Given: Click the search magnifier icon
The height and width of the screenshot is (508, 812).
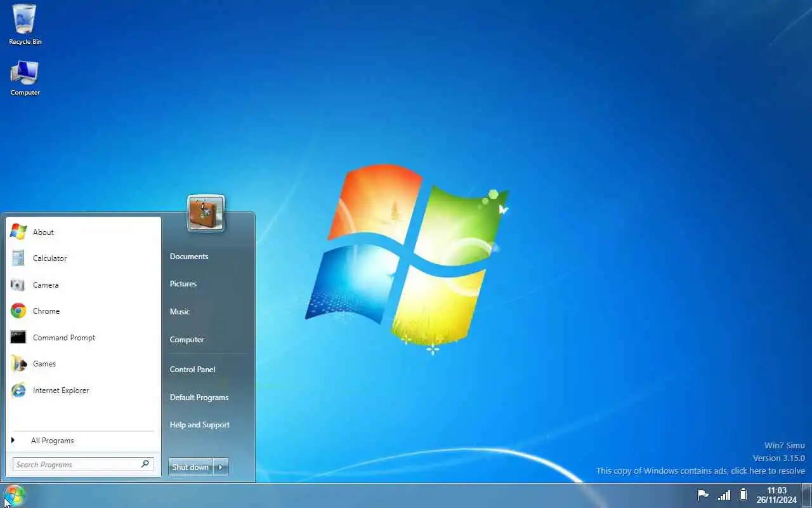Looking at the screenshot, I should (145, 464).
